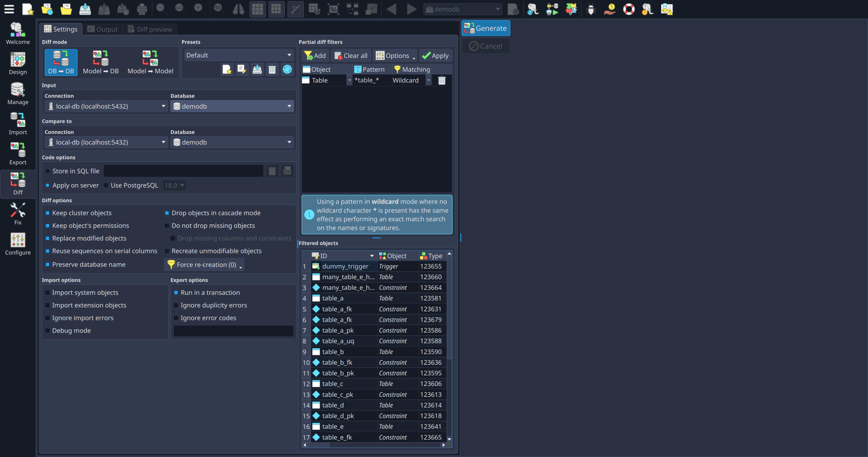Open the Compare to Database dropdown
The width and height of the screenshot is (868, 457).
pyautogui.click(x=232, y=142)
